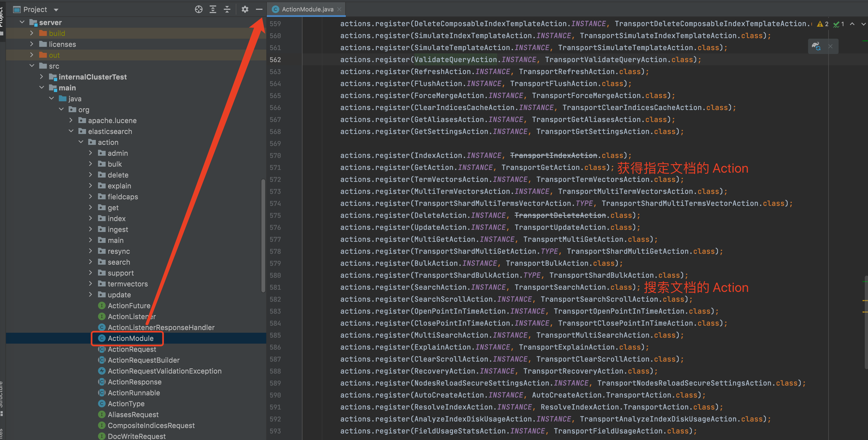
Task: Click the Expand All toolbar icon
Action: (213, 10)
